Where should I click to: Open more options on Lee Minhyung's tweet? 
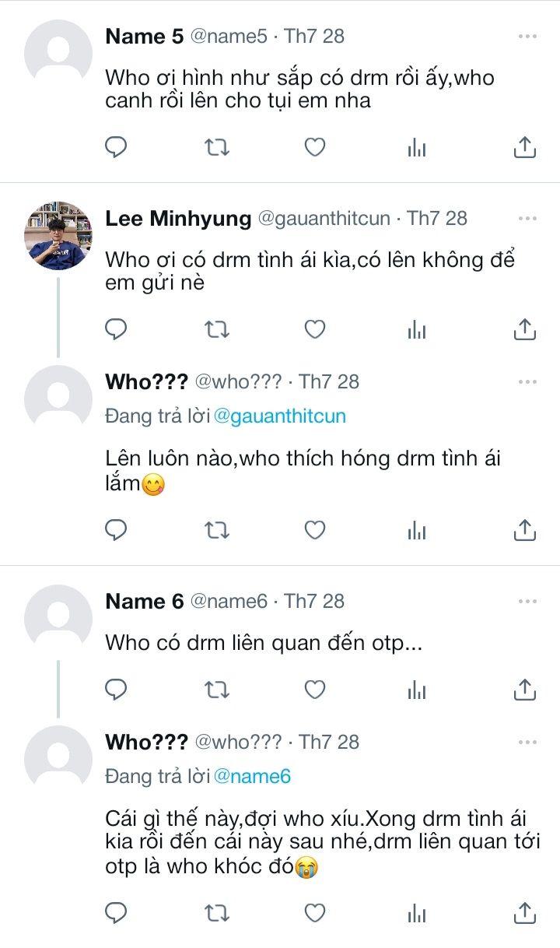[527, 219]
